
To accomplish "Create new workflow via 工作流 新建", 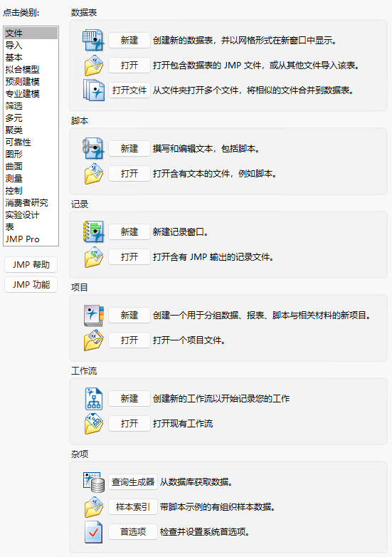I will tap(129, 399).
